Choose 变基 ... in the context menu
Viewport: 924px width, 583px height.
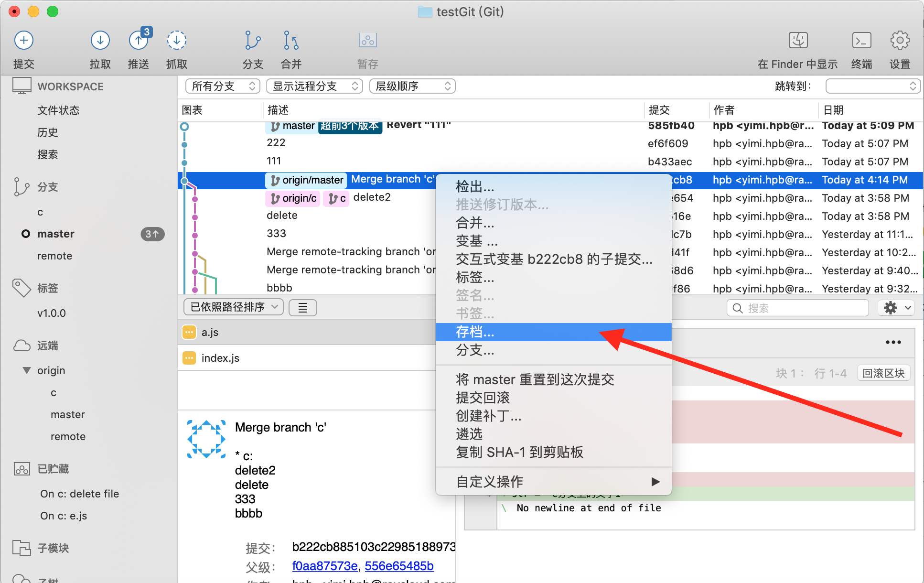[554, 241]
